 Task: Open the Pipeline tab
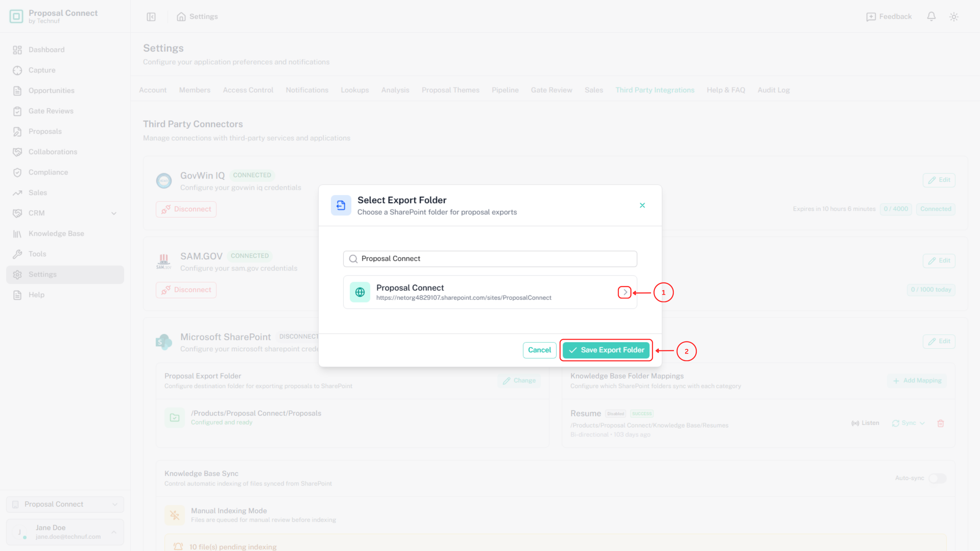pyautogui.click(x=505, y=90)
